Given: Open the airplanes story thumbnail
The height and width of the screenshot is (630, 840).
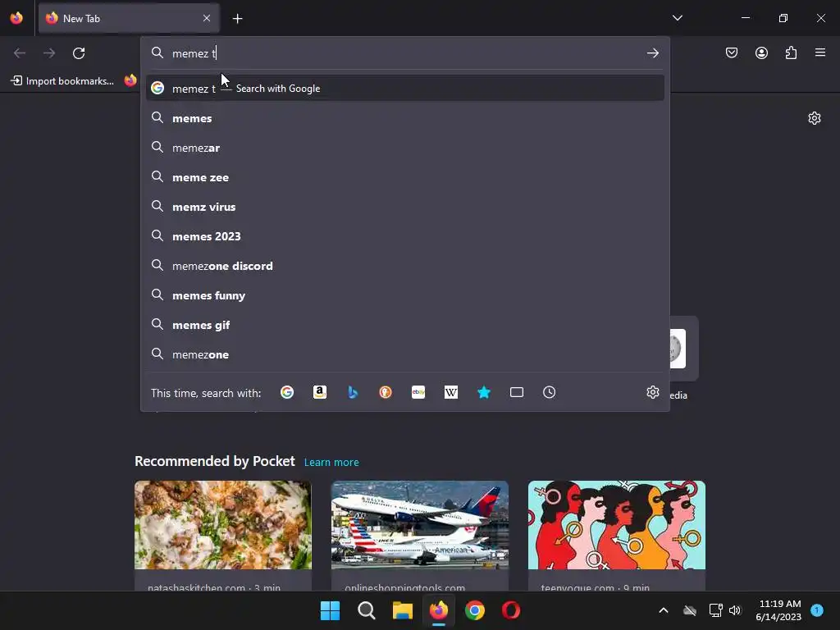Looking at the screenshot, I should pos(419,525).
